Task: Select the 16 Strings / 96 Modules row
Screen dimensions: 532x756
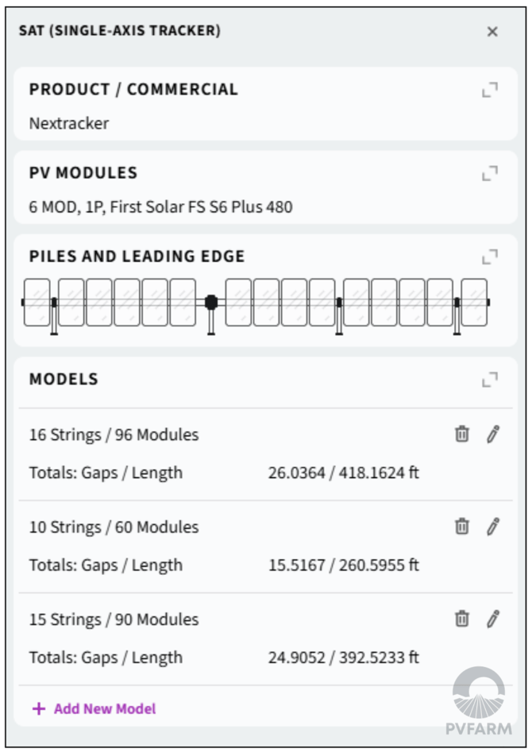Action: coord(114,435)
